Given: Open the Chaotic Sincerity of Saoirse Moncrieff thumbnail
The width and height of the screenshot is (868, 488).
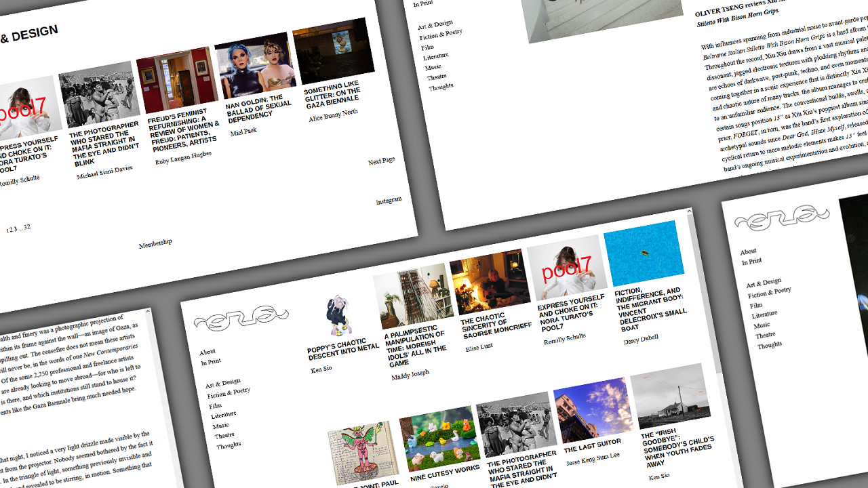Looking at the screenshot, I should 490,283.
